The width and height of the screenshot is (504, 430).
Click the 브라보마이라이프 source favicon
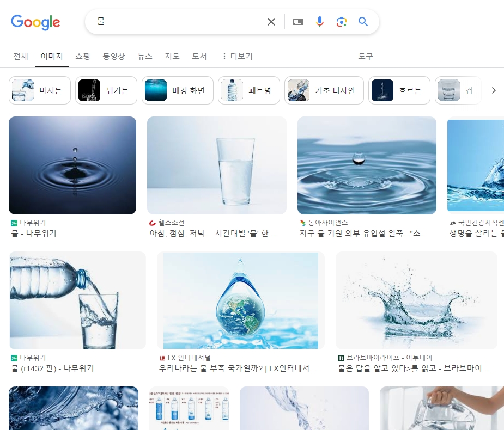(341, 358)
